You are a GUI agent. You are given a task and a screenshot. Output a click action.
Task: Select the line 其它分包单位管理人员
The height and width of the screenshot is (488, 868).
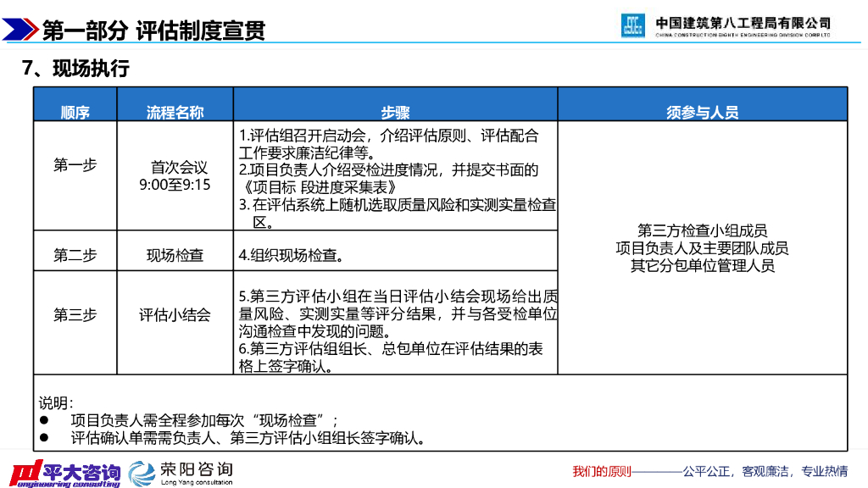pos(703,265)
